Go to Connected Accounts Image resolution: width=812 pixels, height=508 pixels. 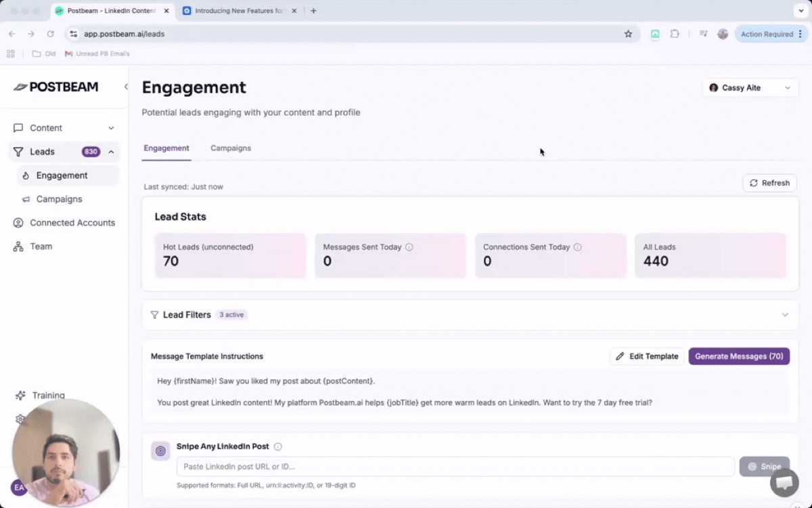click(64, 223)
